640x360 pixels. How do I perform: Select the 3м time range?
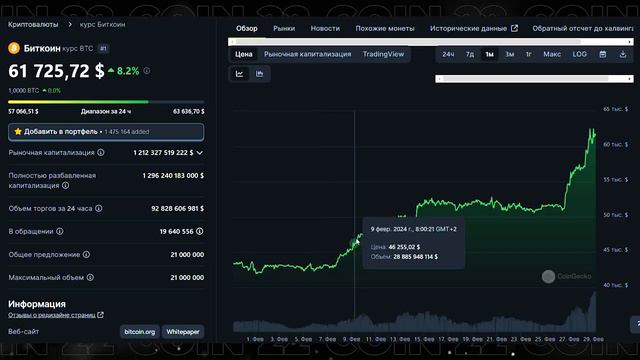point(509,54)
